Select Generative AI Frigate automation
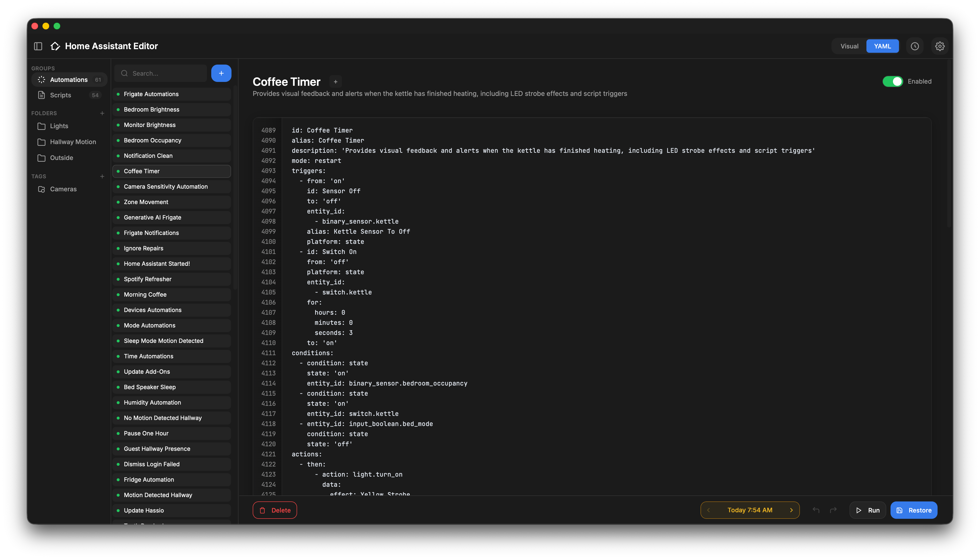 coord(172,217)
